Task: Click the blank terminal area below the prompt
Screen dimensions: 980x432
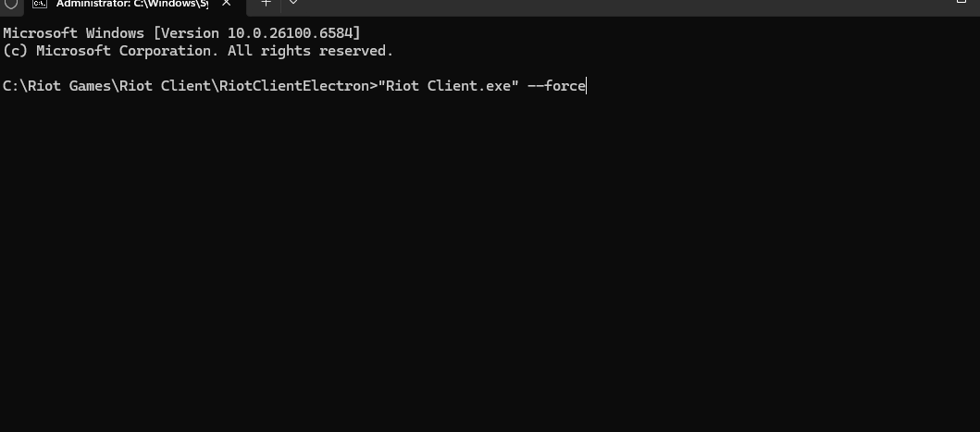Action: [490, 263]
